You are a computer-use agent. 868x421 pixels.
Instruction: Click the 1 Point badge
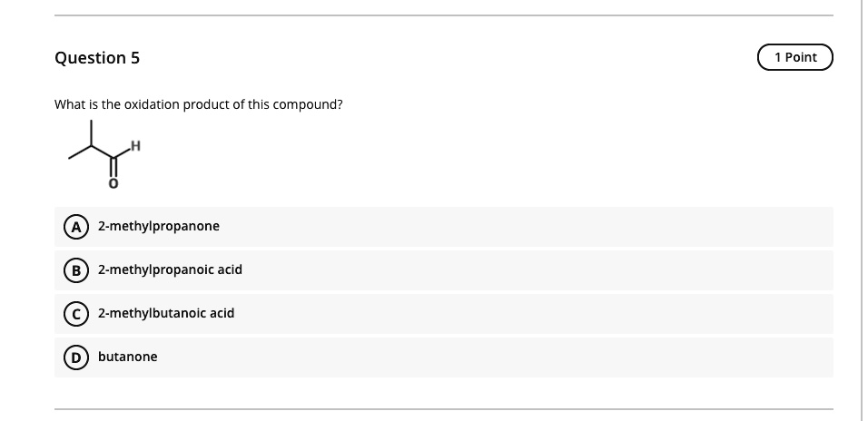pyautogui.click(x=794, y=57)
